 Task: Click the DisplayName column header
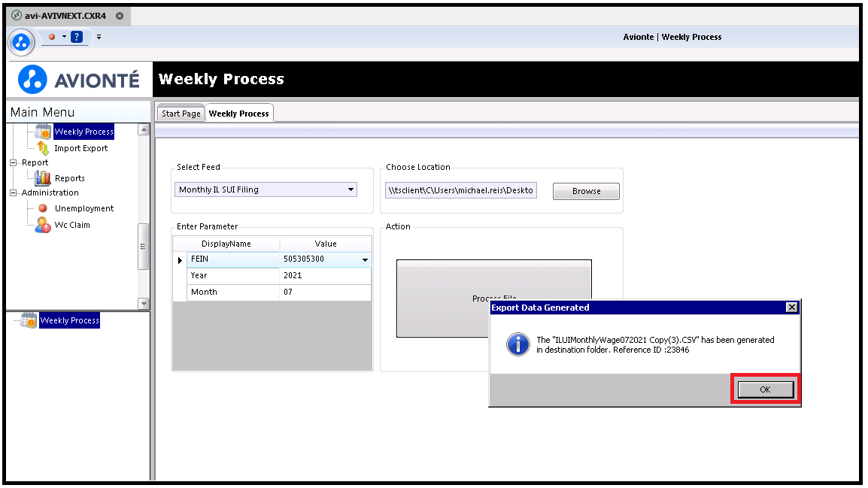tap(226, 244)
